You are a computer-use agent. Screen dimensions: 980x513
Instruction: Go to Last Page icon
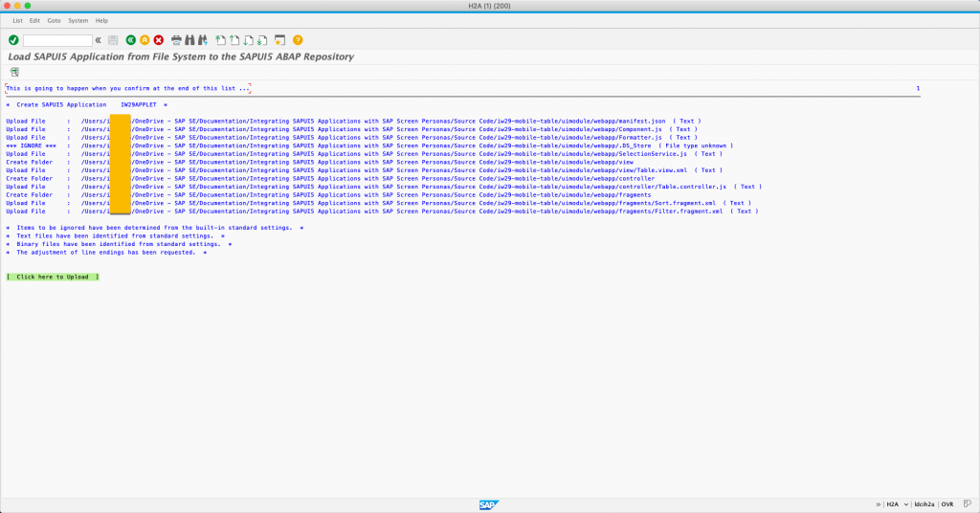[x=262, y=40]
